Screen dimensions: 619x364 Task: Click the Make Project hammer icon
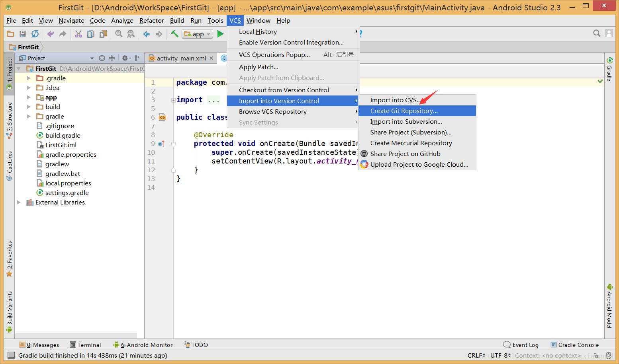click(x=174, y=34)
